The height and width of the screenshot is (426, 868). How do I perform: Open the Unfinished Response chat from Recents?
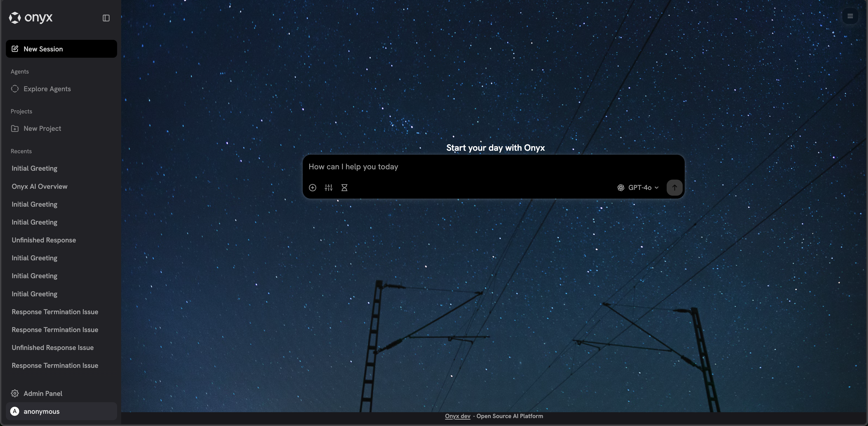[43, 240]
